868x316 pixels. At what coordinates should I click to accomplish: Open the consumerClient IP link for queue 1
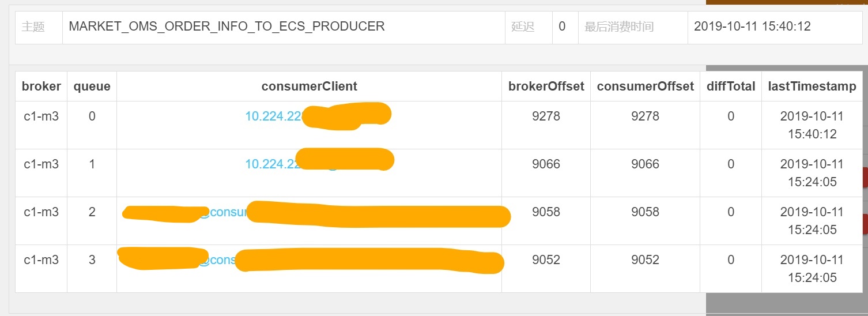coord(270,164)
